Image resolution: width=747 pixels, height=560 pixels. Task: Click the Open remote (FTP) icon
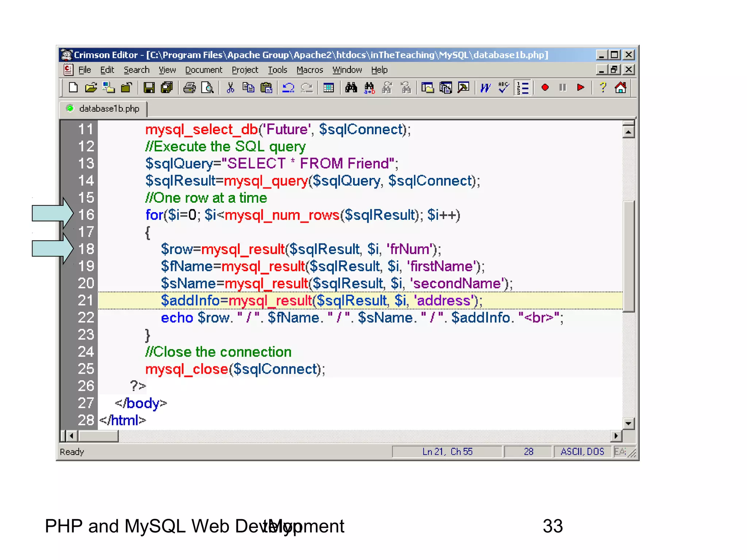click(x=109, y=88)
